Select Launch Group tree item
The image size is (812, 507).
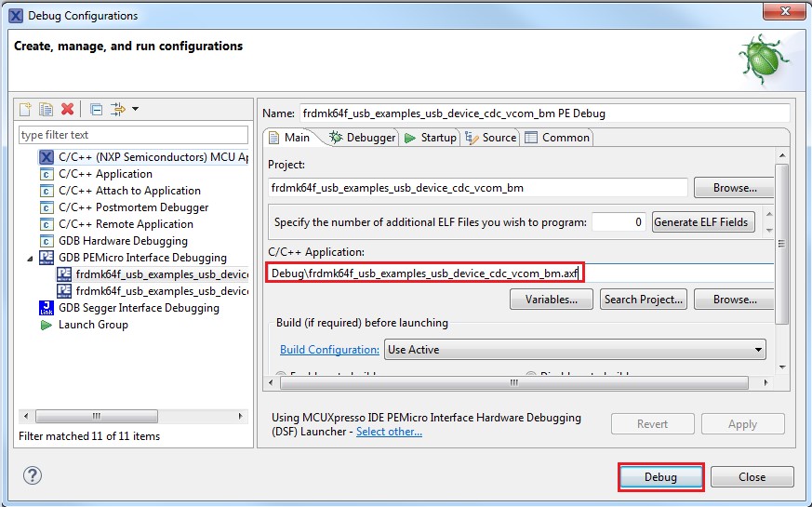[93, 325]
